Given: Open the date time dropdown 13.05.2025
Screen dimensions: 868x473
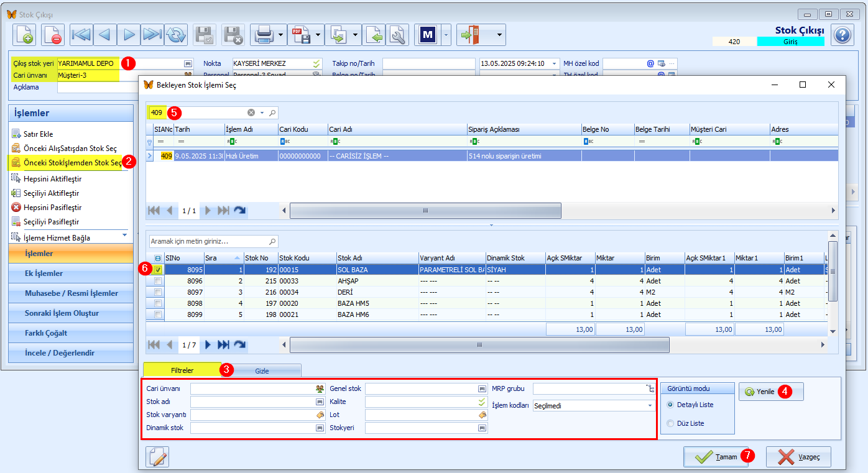Looking at the screenshot, I should pyautogui.click(x=554, y=63).
